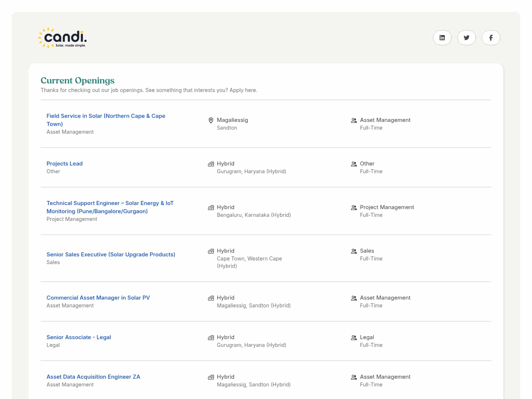Viewport: 532px width, 399px height.
Task: Open Commercial Asset Manager in Solar PV
Action: pyautogui.click(x=98, y=298)
